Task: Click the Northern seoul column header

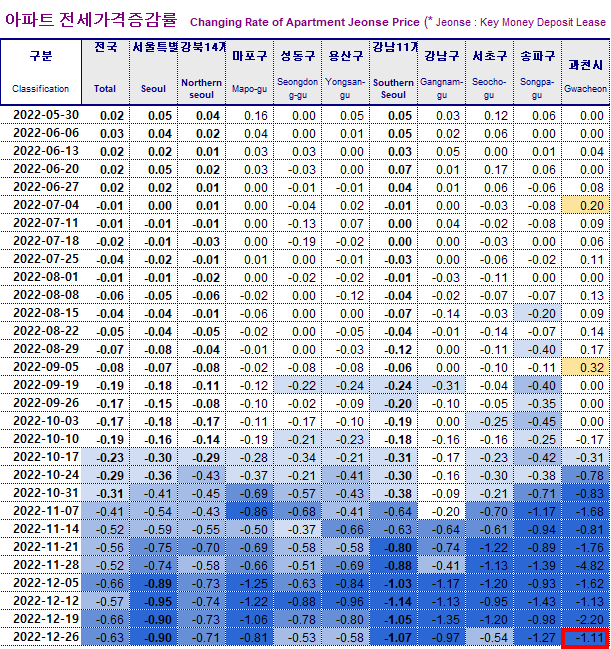Action: pos(202,72)
